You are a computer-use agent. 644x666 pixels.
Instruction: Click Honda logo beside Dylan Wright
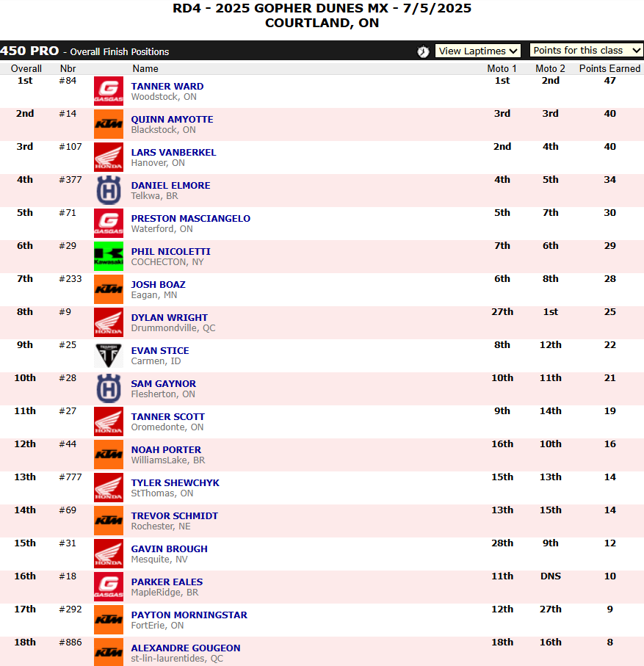pyautogui.click(x=109, y=322)
